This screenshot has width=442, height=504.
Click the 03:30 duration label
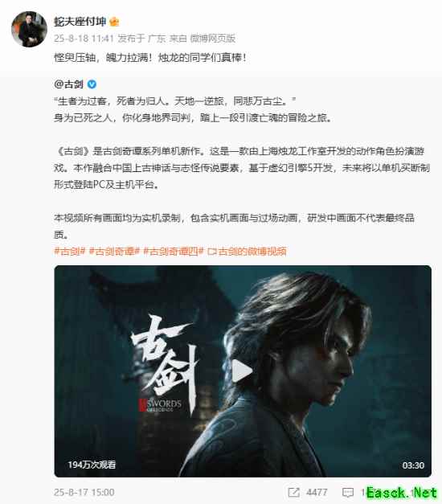(413, 465)
